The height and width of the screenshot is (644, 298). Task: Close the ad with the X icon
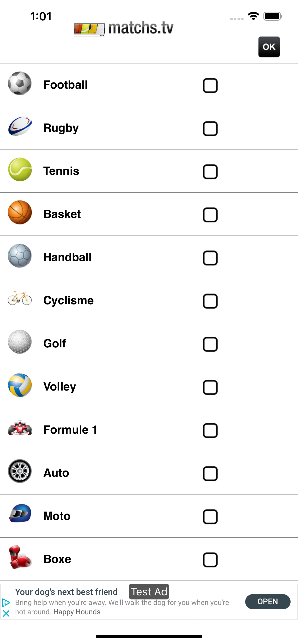click(6, 613)
